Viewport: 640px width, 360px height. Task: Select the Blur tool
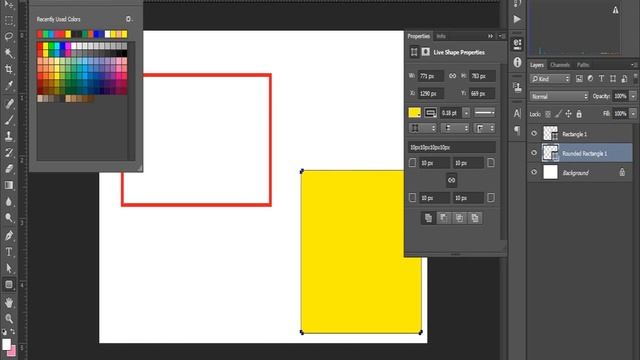click(9, 202)
